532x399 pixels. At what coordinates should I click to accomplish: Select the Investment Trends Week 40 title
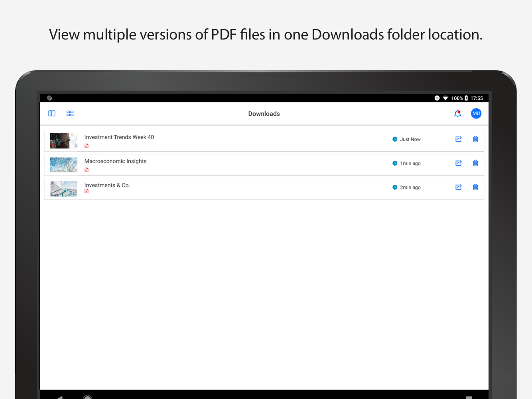point(119,137)
